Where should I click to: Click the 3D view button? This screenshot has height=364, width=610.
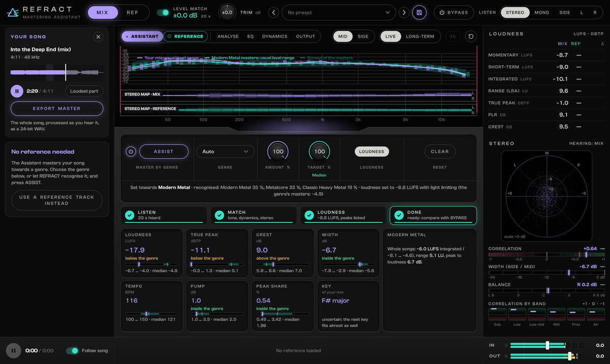(453, 37)
